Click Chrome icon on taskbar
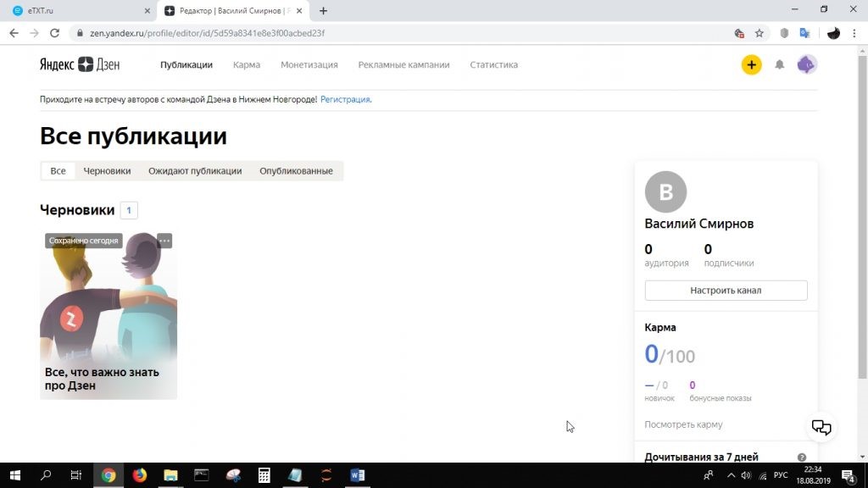 [108, 475]
